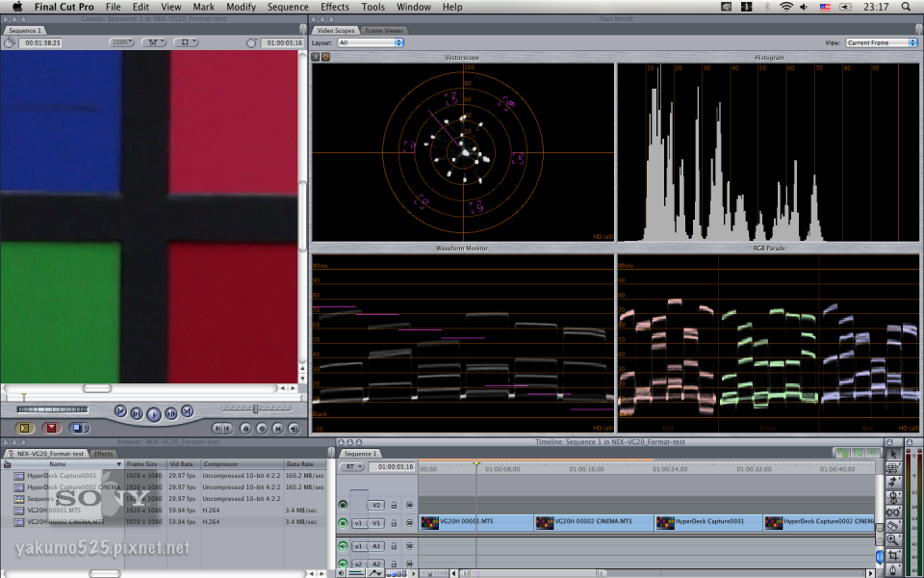
Task: Select the Crop tool in tool palette
Action: point(893,556)
